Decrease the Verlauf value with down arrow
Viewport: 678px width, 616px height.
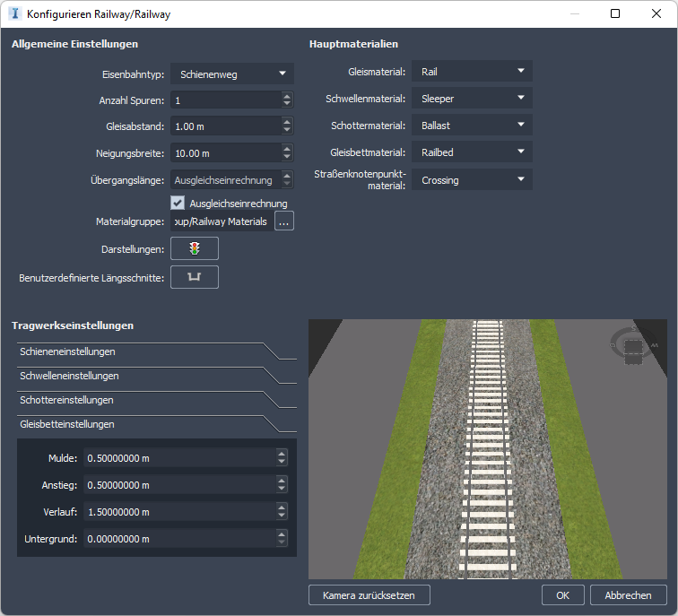point(282,516)
